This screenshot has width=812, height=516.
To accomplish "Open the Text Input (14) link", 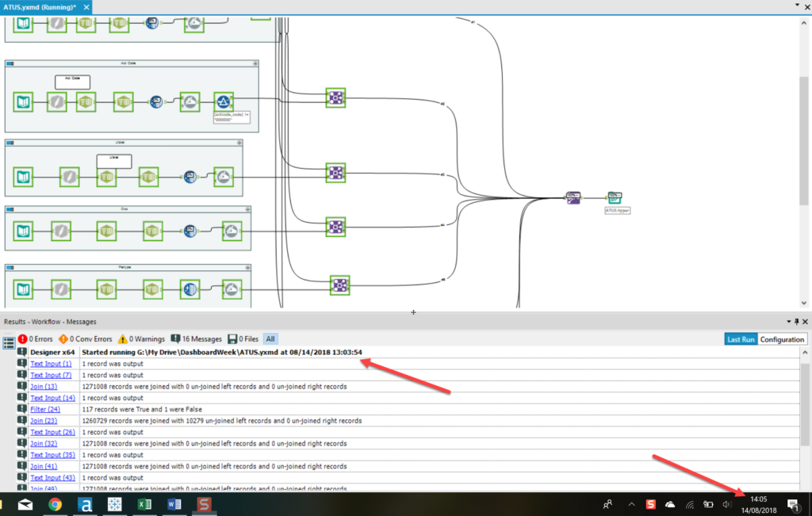I will coord(52,398).
